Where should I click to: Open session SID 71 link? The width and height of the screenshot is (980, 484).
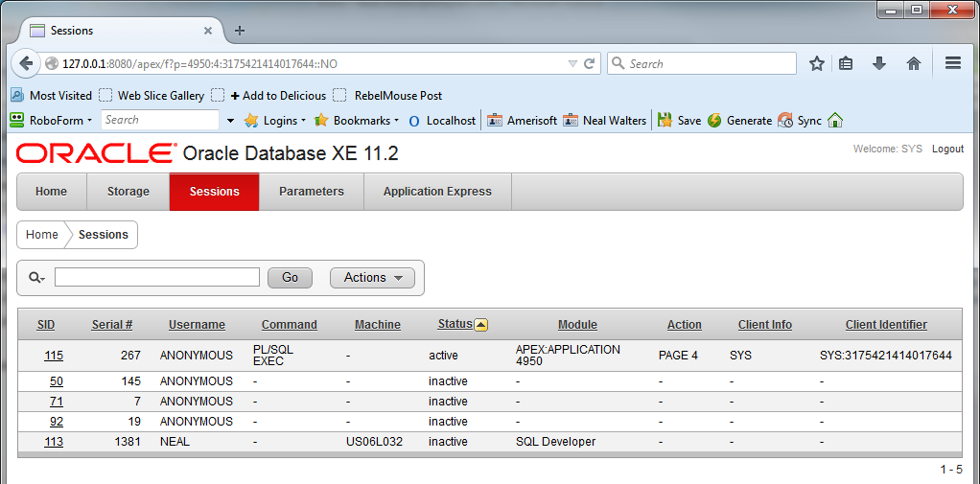click(x=57, y=401)
